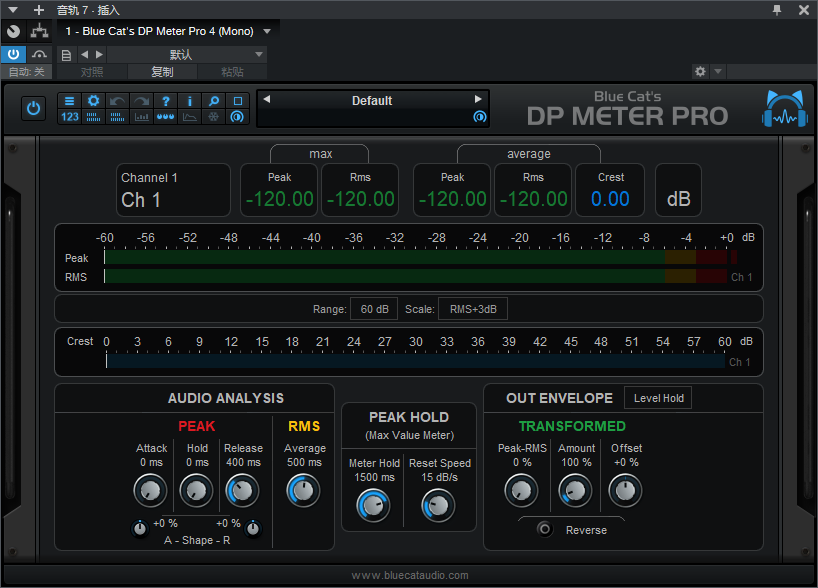Toggle the first horizontal meter bars icon
This screenshot has width=818, height=588.
click(93, 116)
